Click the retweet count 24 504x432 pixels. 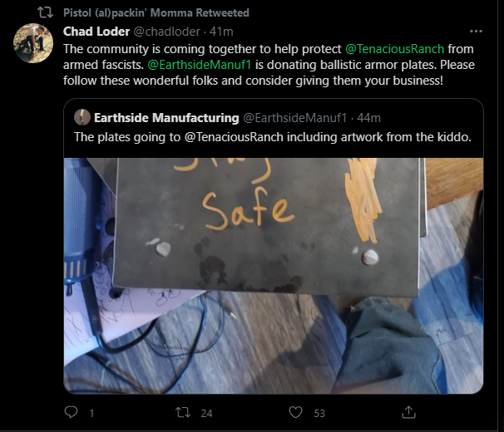[x=206, y=413]
